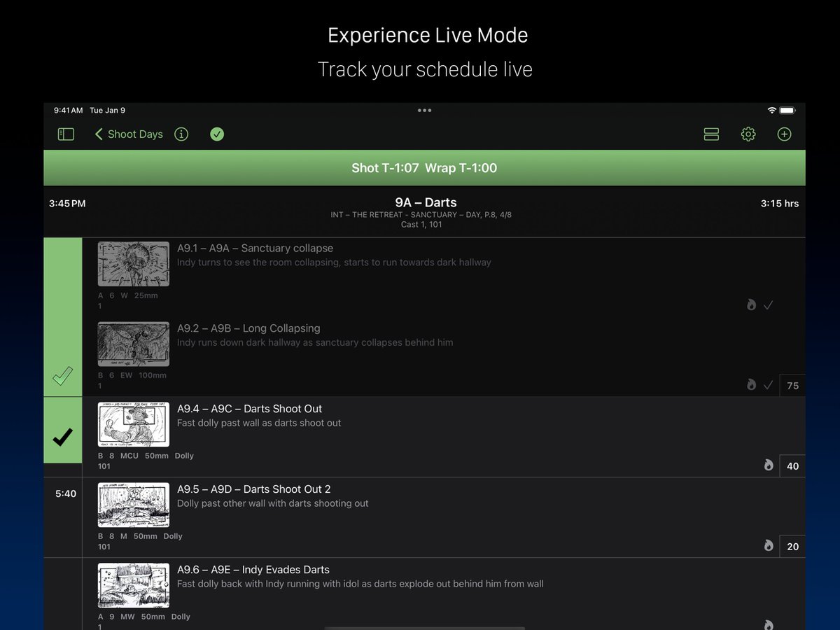Toggle outlined green completed checkmark

tap(62, 377)
